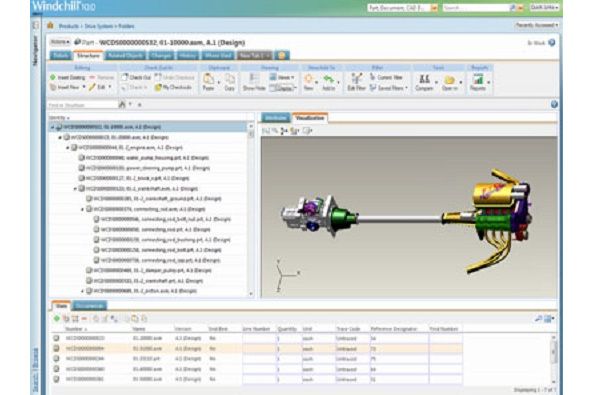Switch to the Occurrences tab
The image size is (592, 395).
90,306
